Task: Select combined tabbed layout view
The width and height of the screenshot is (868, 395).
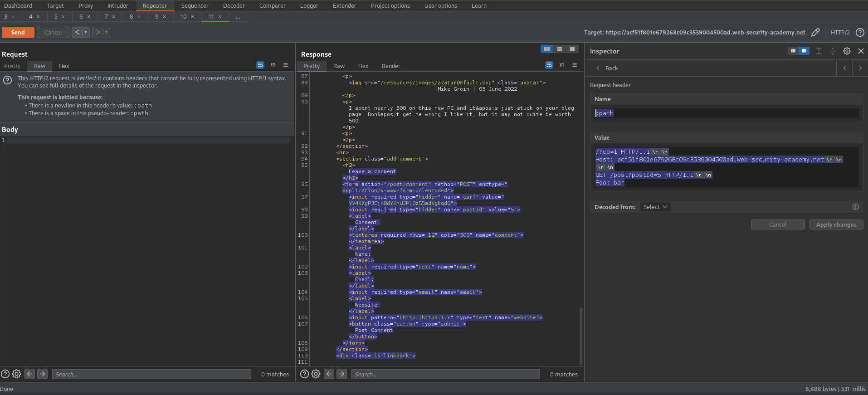Action: tap(572, 49)
